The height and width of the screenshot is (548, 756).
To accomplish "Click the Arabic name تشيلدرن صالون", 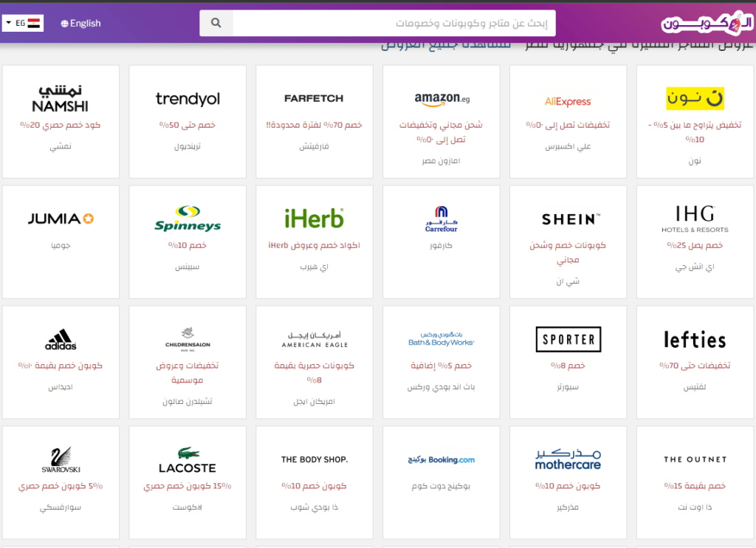I will pyautogui.click(x=188, y=401).
